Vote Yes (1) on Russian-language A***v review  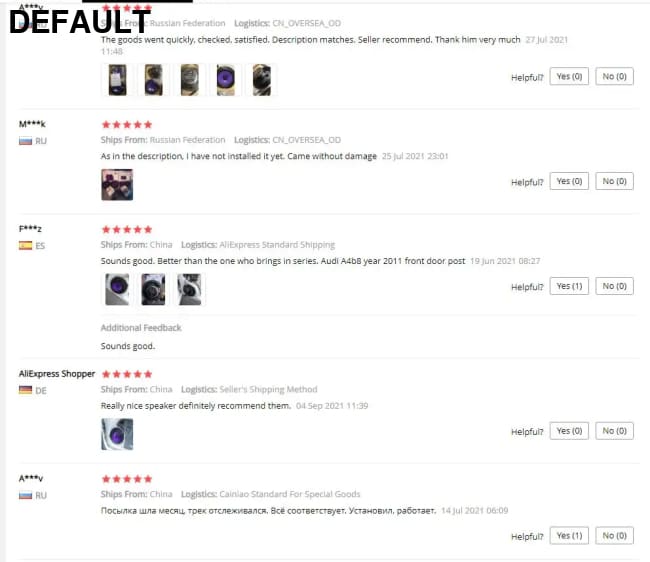click(x=569, y=535)
